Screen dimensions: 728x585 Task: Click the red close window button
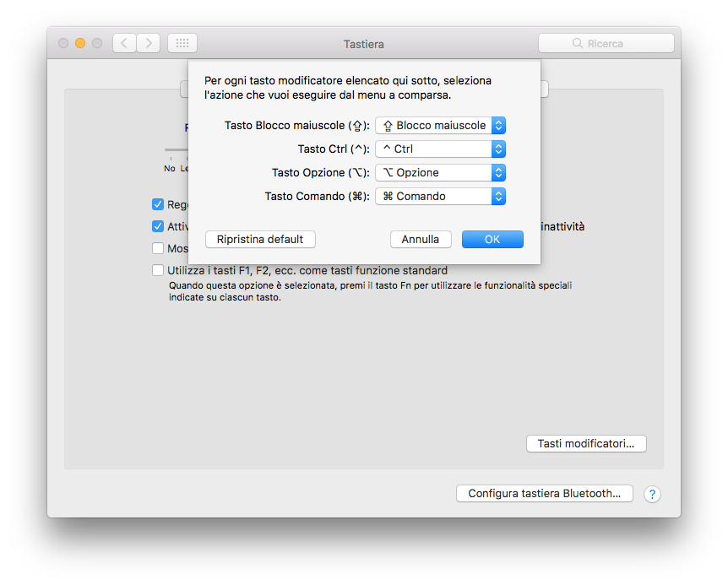[x=63, y=43]
